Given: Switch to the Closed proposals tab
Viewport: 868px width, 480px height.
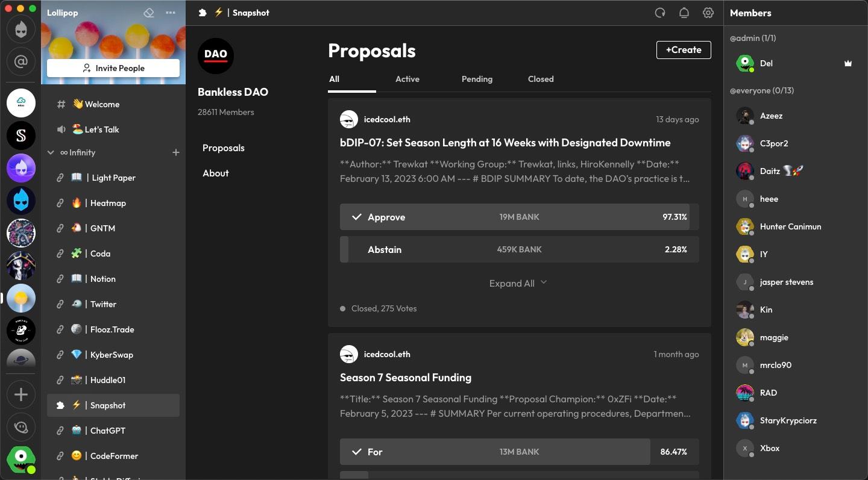Looking at the screenshot, I should click(x=541, y=79).
